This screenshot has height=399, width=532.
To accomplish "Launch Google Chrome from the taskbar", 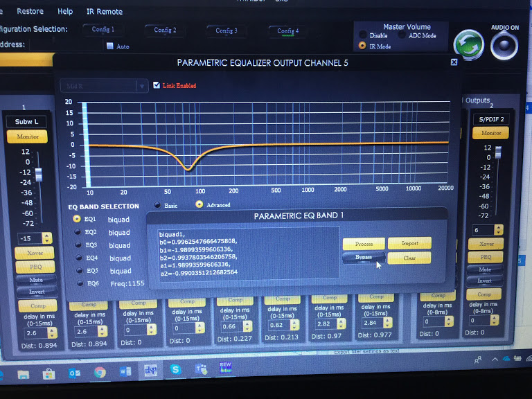I will click(x=100, y=373).
